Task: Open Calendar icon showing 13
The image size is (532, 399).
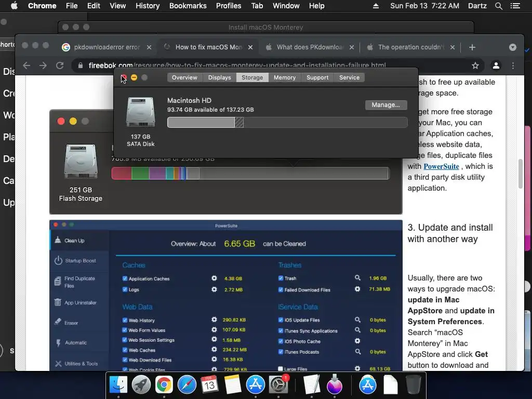Action: pyautogui.click(x=209, y=385)
